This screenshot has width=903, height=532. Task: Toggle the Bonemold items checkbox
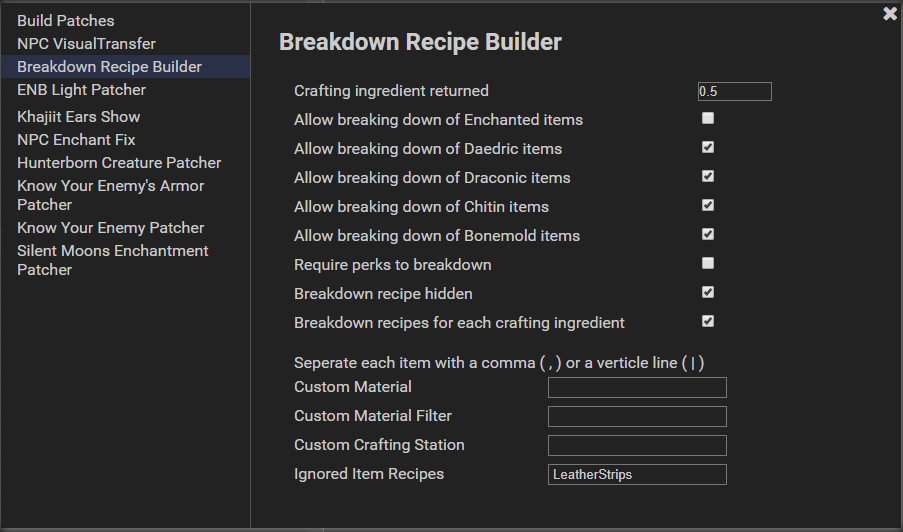[708, 234]
